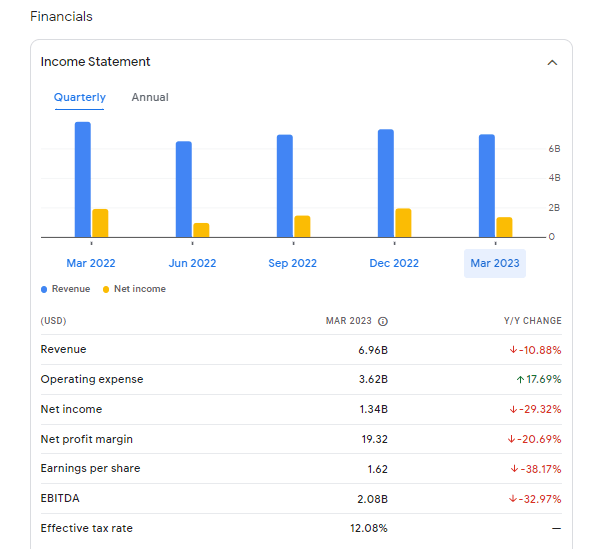The width and height of the screenshot is (603, 549).
Task: Switch to the Annual tab
Action: click(150, 98)
